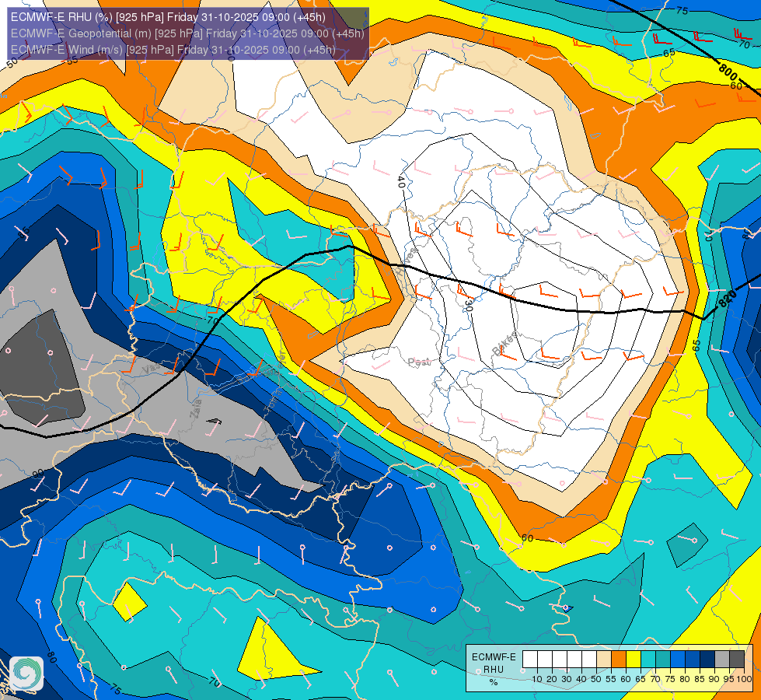The image size is (761, 700).
Task: Click the bold 800 geopotential contour label
Action: (728, 72)
